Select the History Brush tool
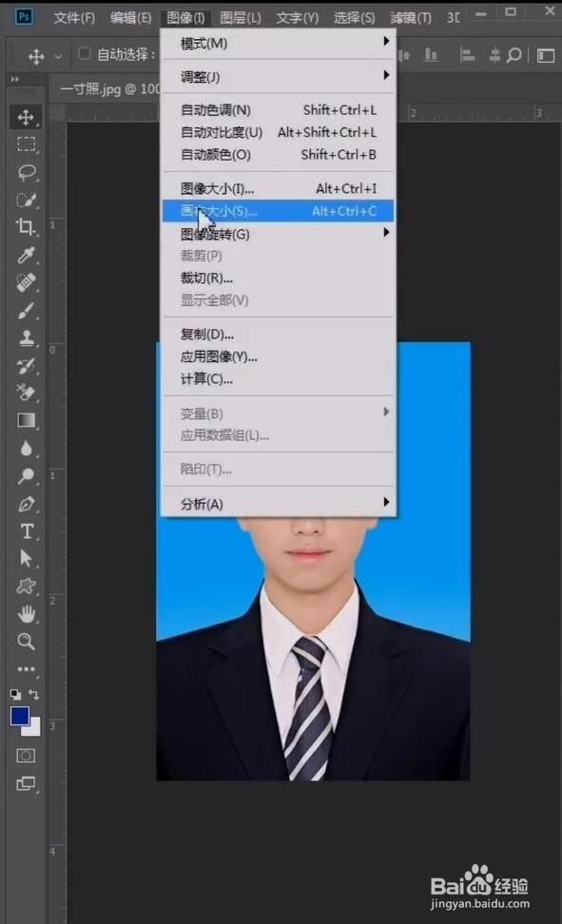 click(x=26, y=365)
